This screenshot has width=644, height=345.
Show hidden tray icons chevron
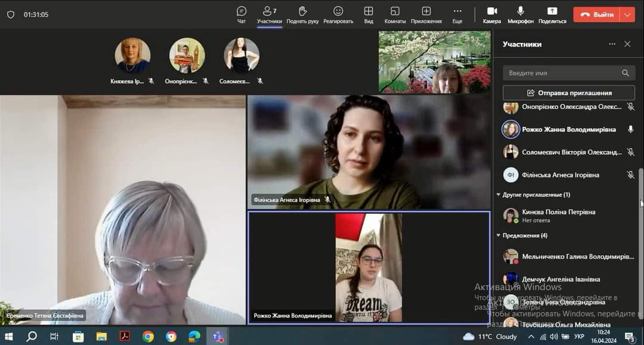pyautogui.click(x=531, y=337)
